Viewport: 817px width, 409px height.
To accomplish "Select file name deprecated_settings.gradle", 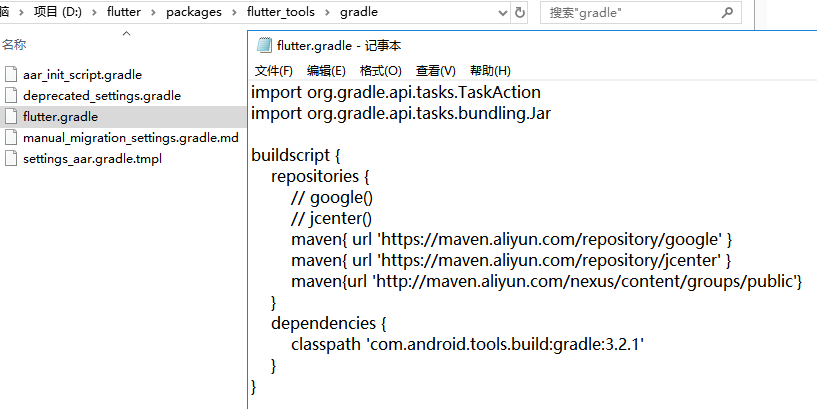I will pyautogui.click(x=102, y=96).
